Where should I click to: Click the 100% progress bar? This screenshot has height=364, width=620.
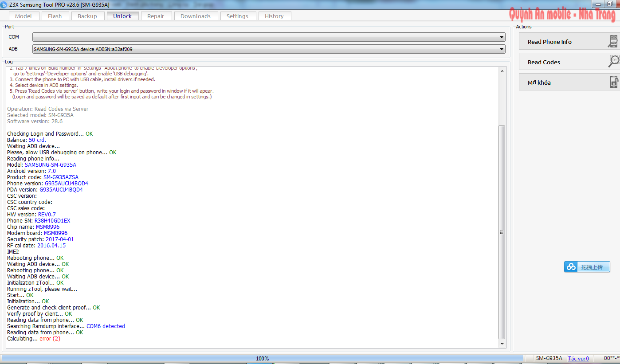pos(262,358)
